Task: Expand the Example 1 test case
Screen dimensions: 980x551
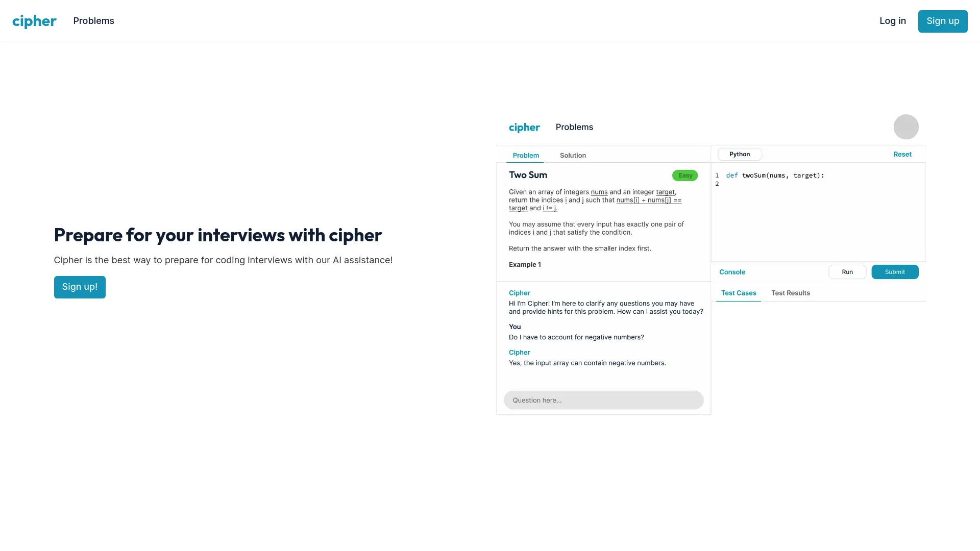Action: [524, 264]
